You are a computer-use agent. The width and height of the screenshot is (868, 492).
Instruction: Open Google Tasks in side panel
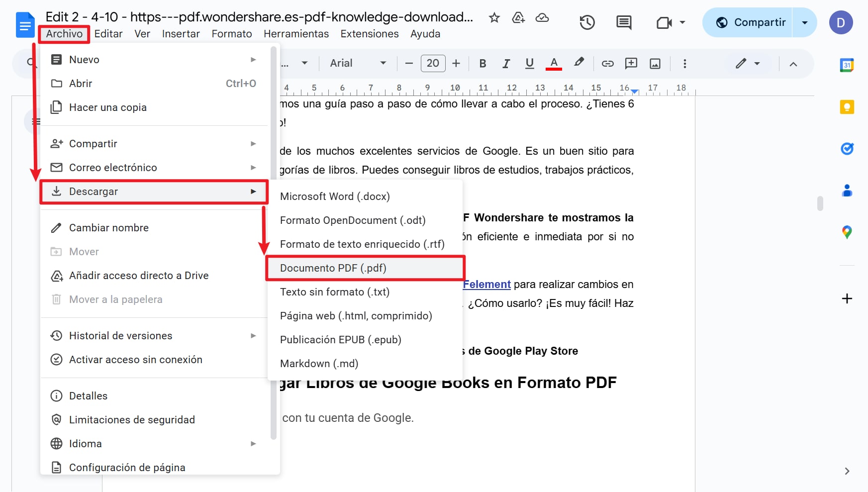pos(847,148)
